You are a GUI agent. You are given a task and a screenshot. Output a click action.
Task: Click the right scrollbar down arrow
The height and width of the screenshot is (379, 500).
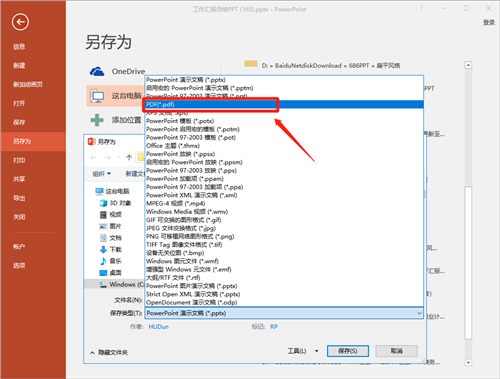pos(468,362)
